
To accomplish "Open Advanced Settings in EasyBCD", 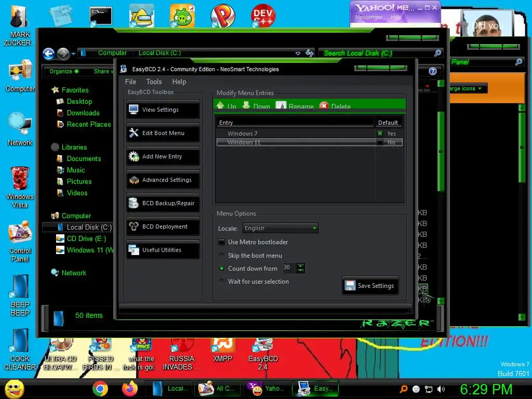I will (163, 180).
